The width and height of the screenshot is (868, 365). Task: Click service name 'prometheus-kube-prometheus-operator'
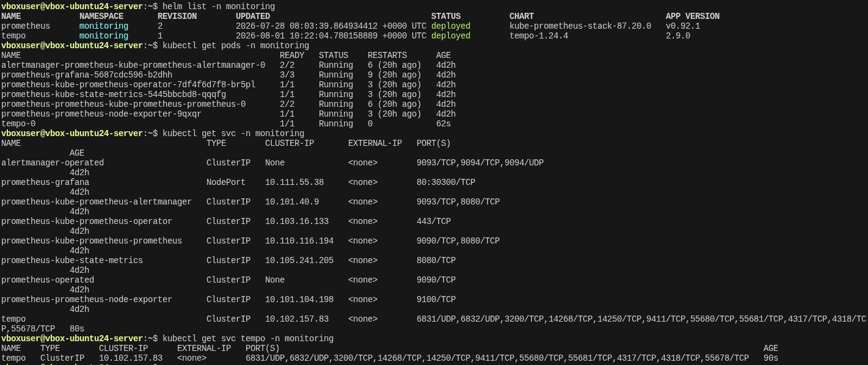tap(87, 222)
